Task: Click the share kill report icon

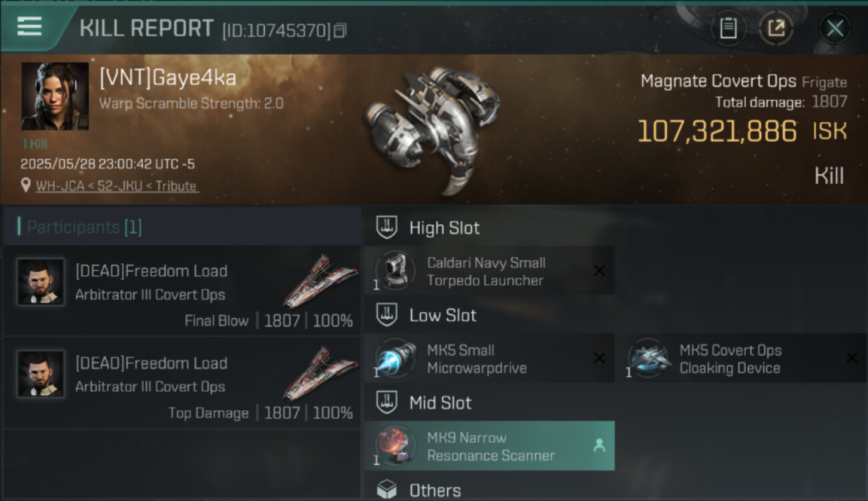Action: click(x=776, y=28)
